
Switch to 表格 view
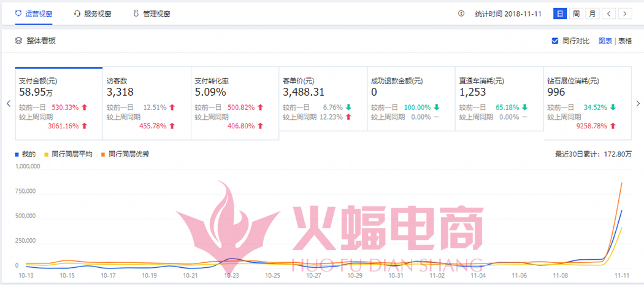625,41
